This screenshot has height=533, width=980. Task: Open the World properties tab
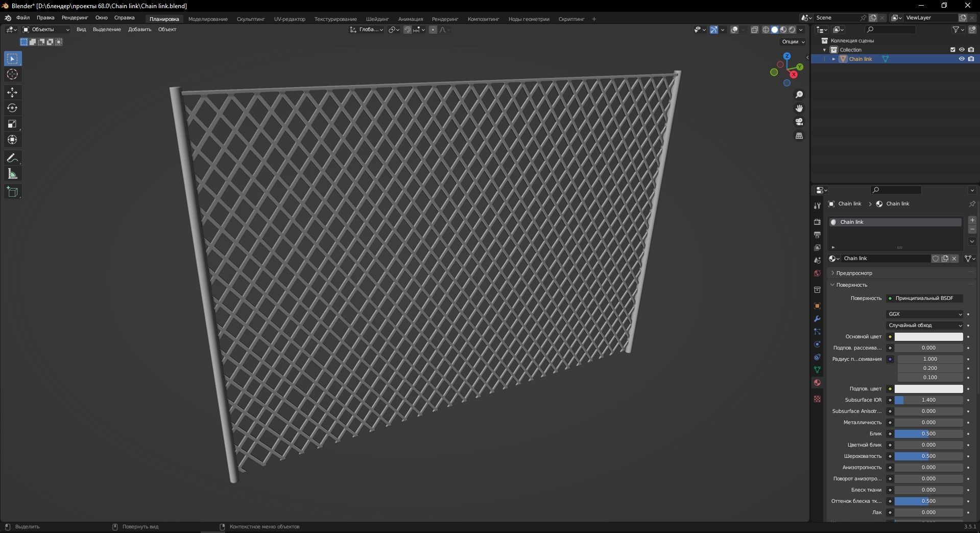pos(817,273)
